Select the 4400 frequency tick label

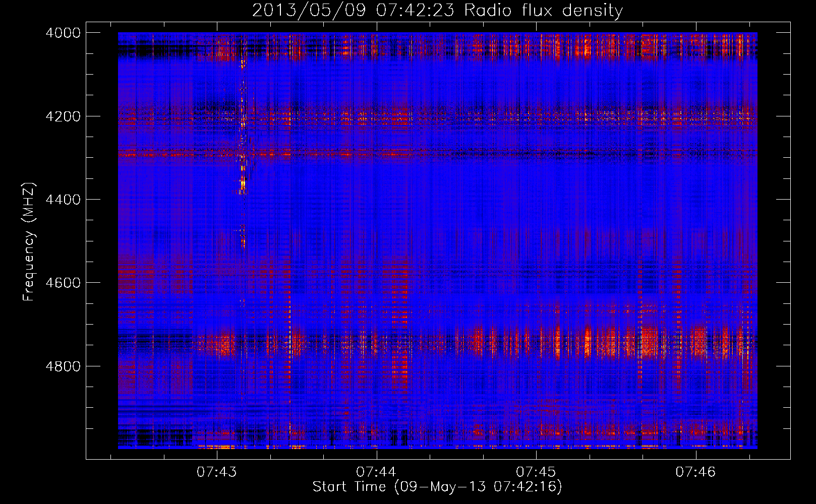(x=63, y=200)
